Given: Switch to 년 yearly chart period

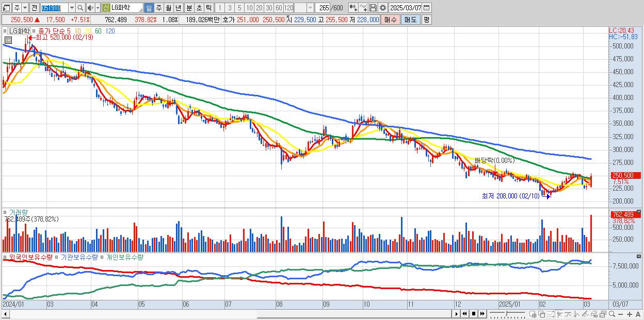Looking at the screenshot, I should [x=178, y=8].
